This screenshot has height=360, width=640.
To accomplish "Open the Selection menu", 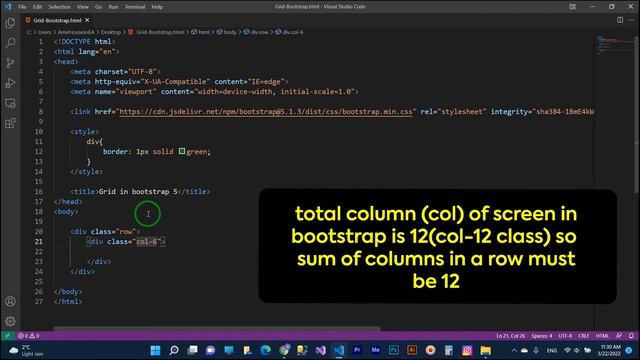I will 60,7.
